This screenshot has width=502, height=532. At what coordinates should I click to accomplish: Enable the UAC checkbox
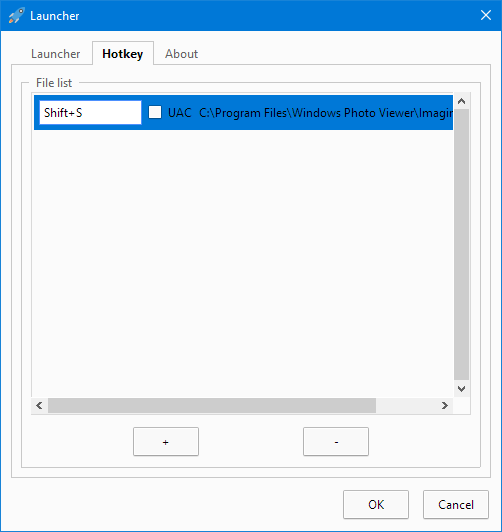pos(155,112)
